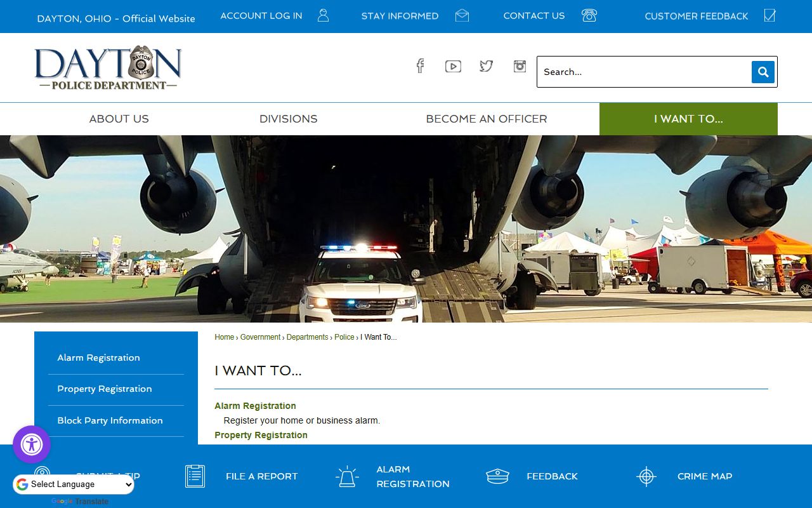The width and height of the screenshot is (812, 508).
Task: Open the Twitter bird icon
Action: tap(487, 66)
